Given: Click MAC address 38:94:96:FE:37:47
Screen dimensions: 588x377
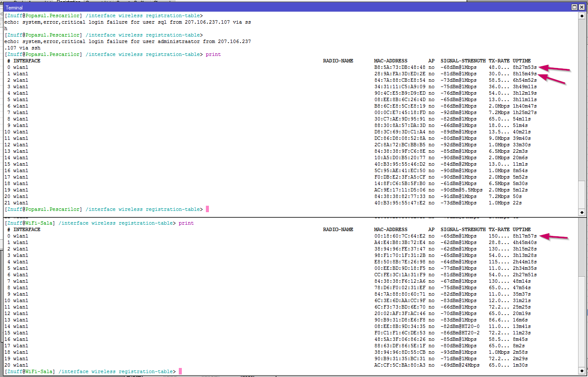Looking at the screenshot, I should 400,249.
